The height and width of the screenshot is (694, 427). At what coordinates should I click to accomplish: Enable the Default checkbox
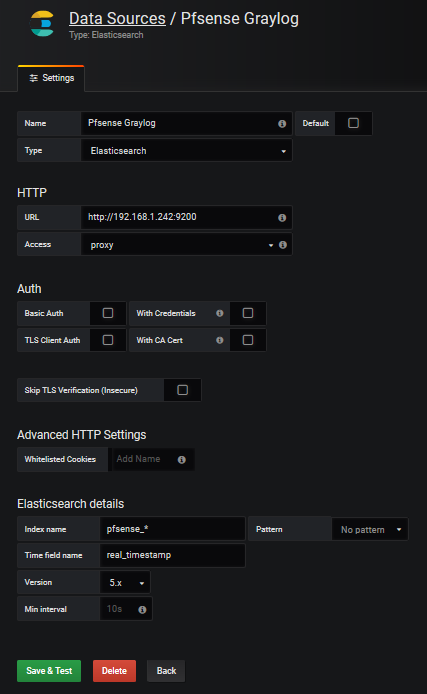[353, 123]
